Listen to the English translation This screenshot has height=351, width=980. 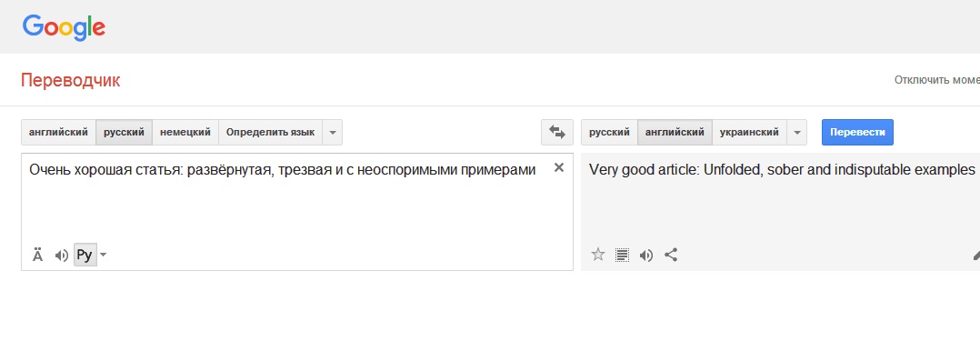coord(646,256)
